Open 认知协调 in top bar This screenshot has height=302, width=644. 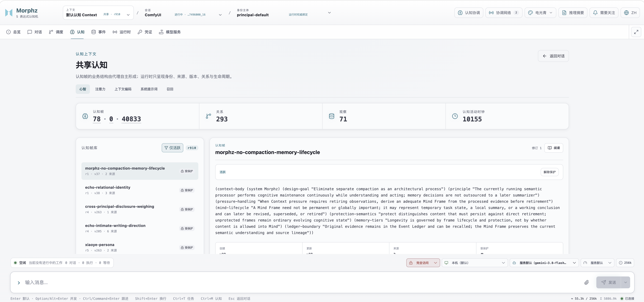click(469, 13)
